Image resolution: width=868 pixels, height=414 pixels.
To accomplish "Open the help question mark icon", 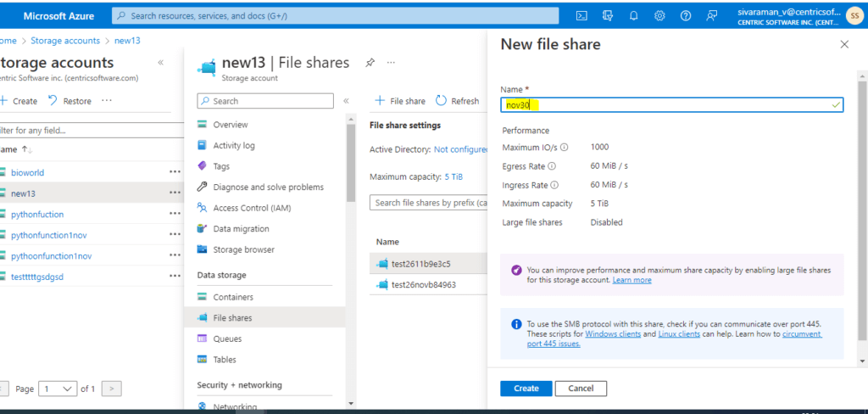I will (686, 16).
